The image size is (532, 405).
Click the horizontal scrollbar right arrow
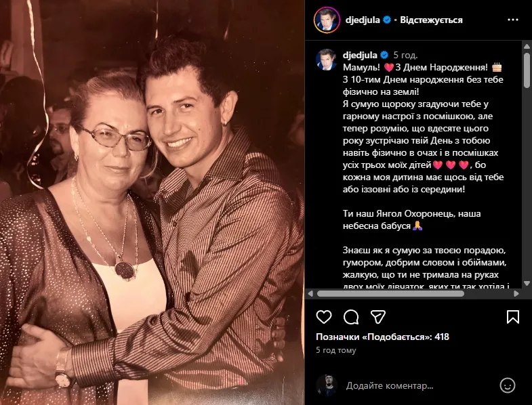click(516, 294)
